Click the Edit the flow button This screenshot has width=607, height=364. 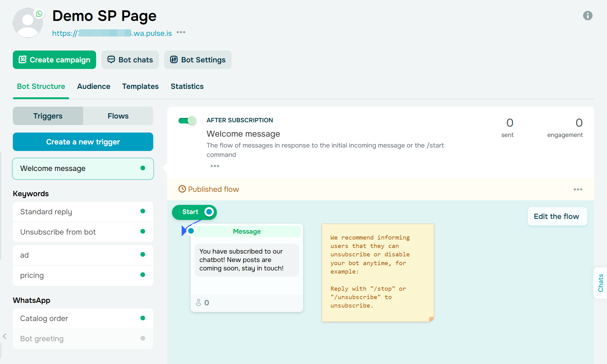click(x=557, y=216)
